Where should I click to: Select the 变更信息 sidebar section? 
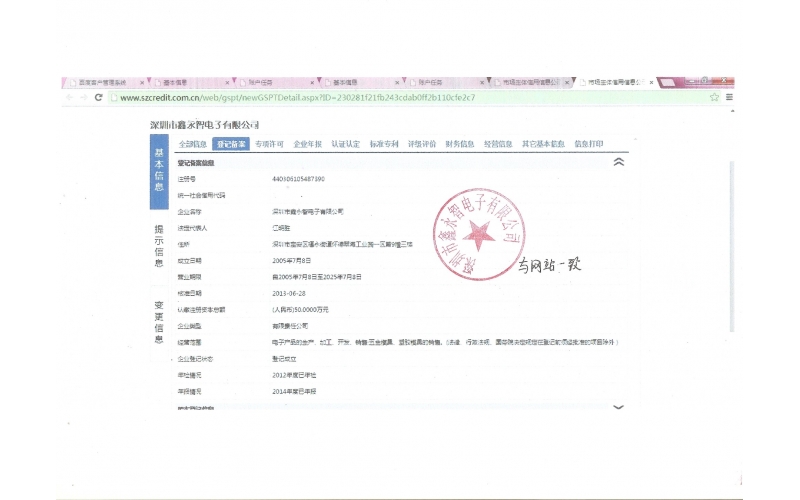coord(159,323)
